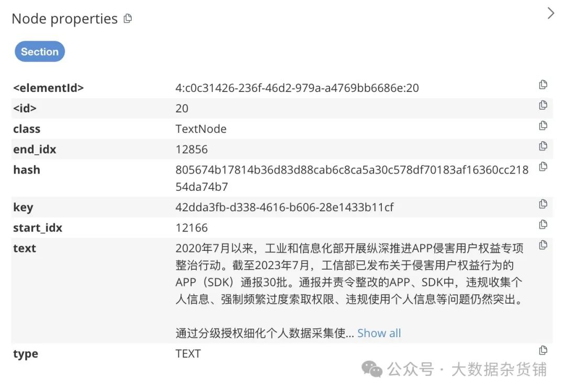Viewport: 565px width, 392px height.
Task: Copy the text property value
Action: click(x=543, y=245)
